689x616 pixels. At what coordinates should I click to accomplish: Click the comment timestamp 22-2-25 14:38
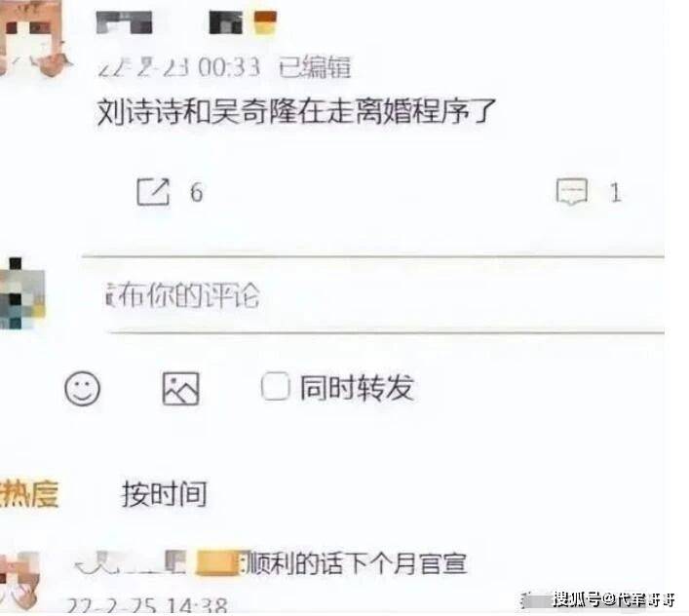[147, 605]
